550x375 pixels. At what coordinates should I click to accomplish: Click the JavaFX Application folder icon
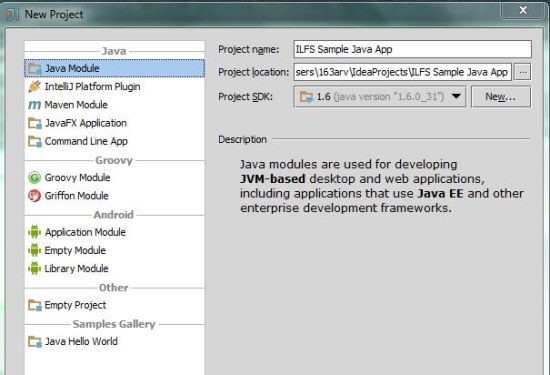(x=35, y=123)
